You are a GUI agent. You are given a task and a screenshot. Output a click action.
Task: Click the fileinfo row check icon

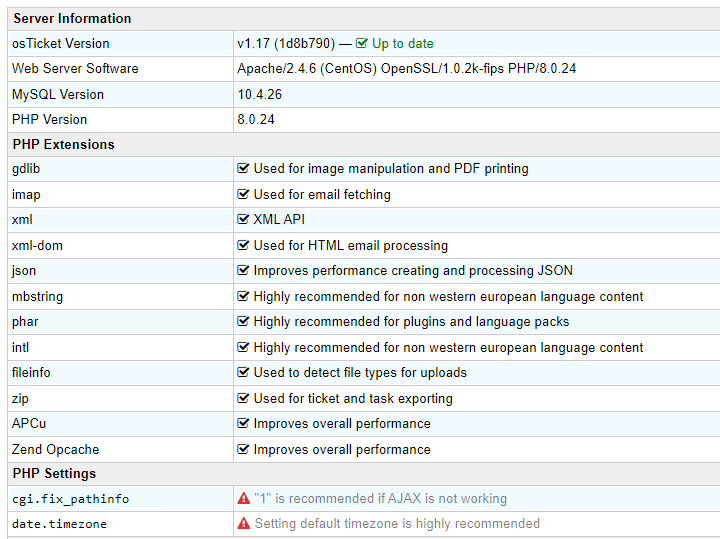[243, 372]
